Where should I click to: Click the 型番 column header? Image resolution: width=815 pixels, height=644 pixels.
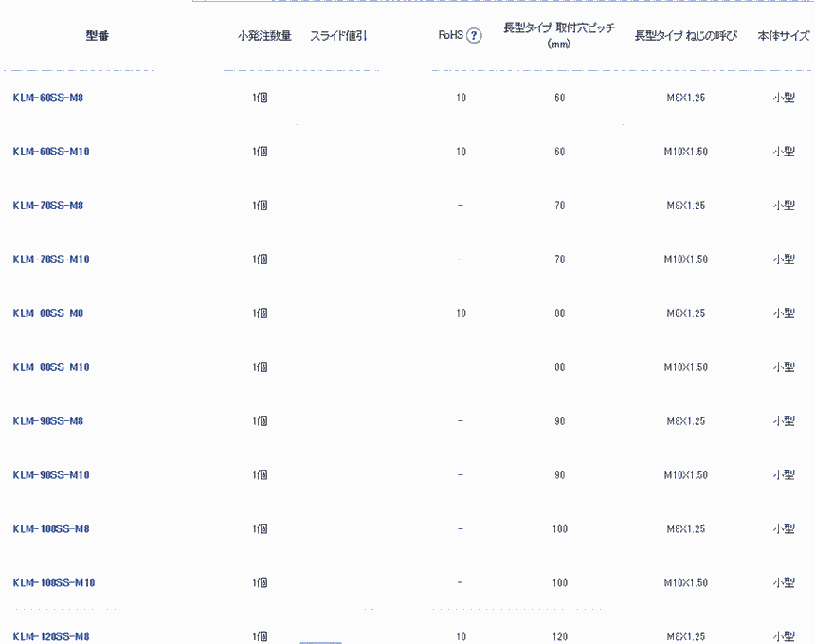coord(98,36)
